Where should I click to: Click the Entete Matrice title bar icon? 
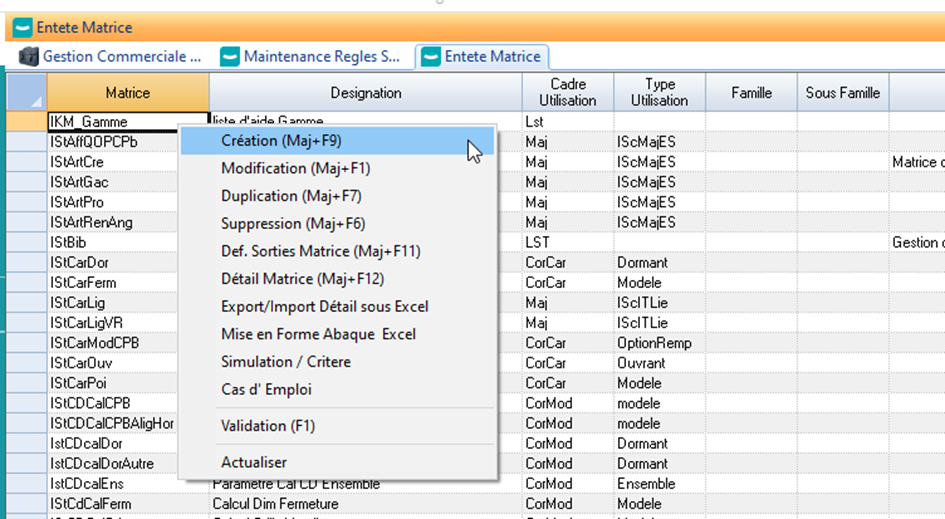tap(21, 27)
